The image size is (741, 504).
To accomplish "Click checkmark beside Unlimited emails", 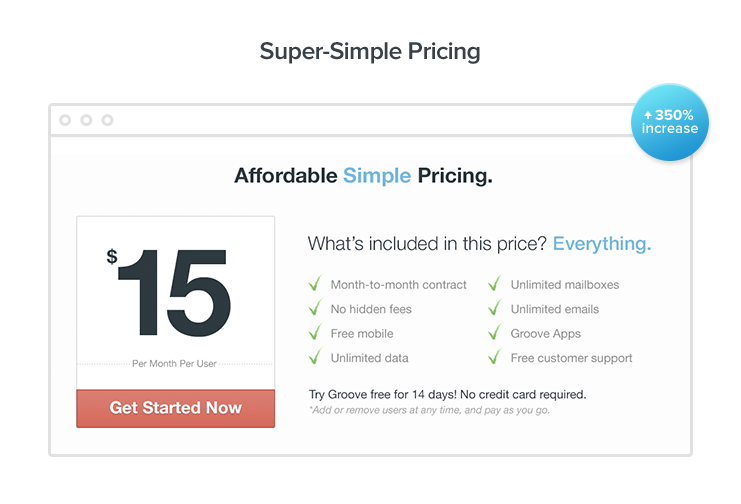I will pyautogui.click(x=495, y=307).
